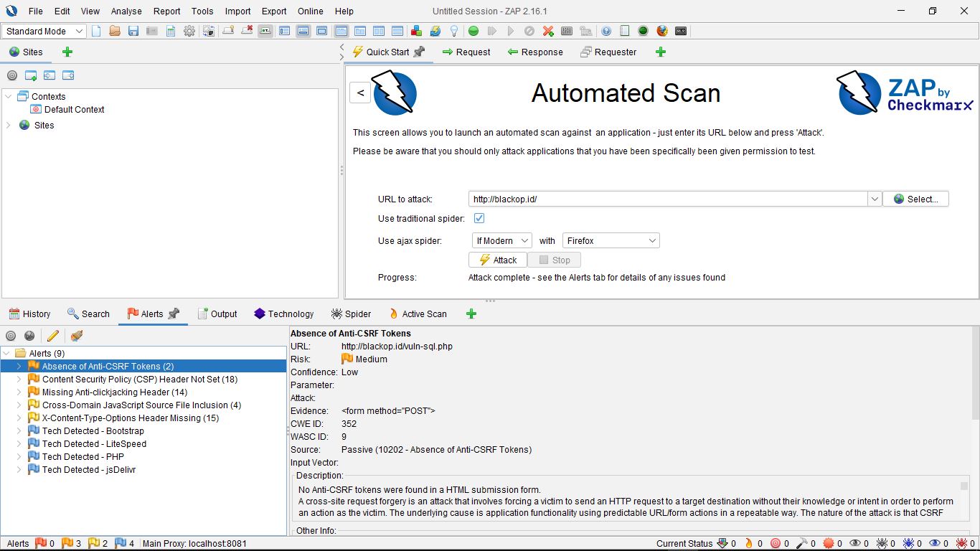Open the Standard Mode dropdown

[44, 31]
